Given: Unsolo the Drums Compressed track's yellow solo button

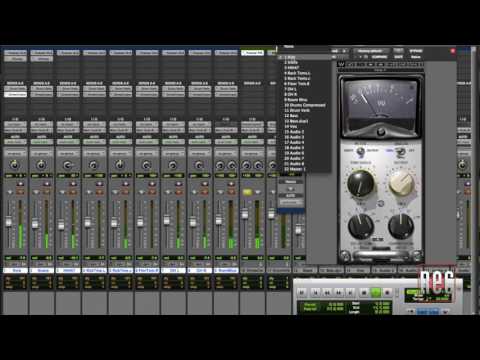Looking at the screenshot, I should [x=247, y=192].
